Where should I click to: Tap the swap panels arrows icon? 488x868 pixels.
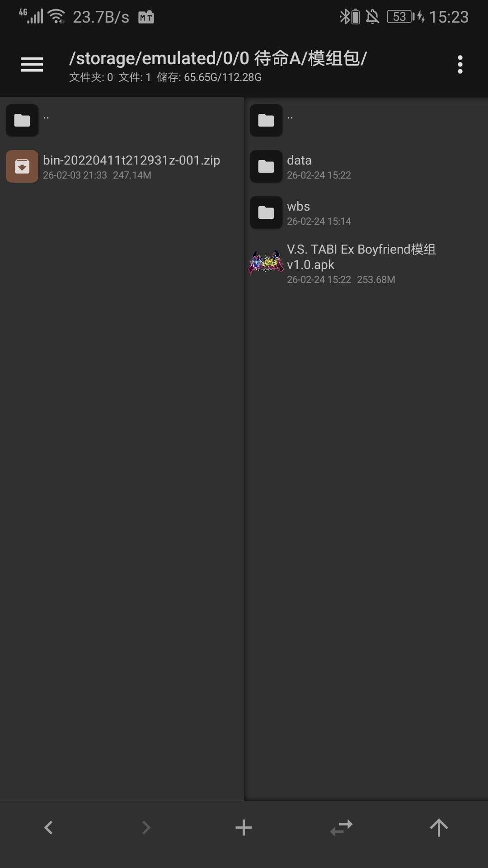tap(341, 828)
